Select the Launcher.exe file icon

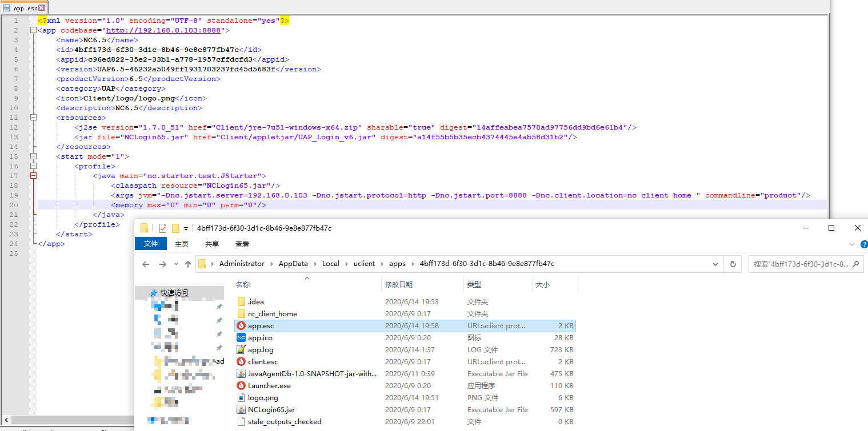(241, 386)
